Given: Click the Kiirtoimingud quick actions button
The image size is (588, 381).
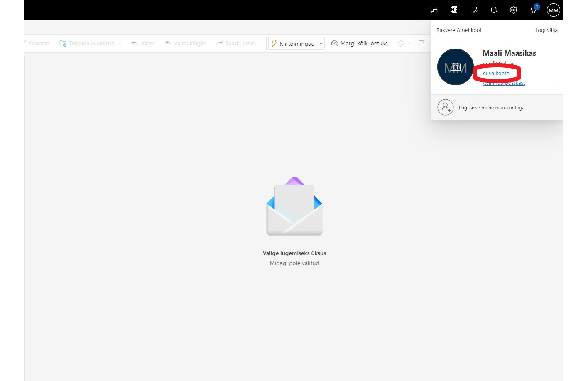Looking at the screenshot, I should (x=293, y=43).
